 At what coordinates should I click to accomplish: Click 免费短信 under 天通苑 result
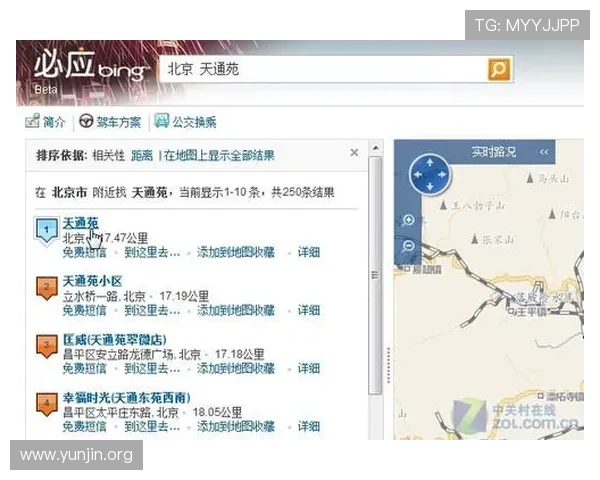(85, 253)
